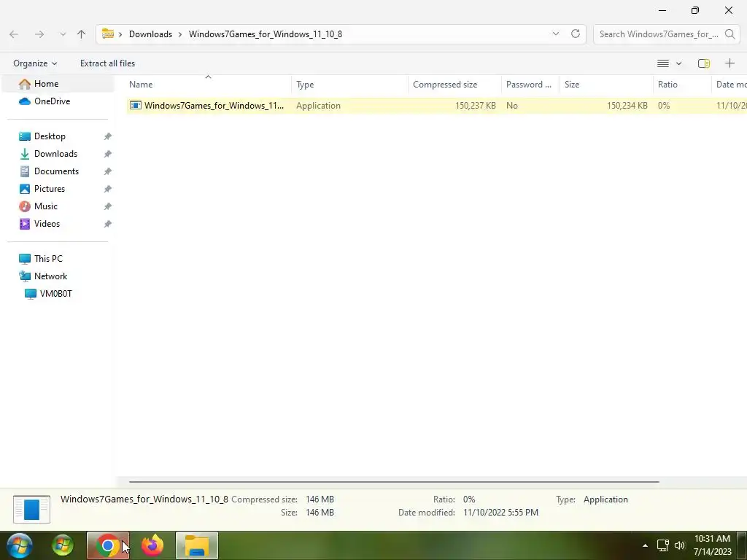The width and height of the screenshot is (747, 560).
Task: Change view with the list layout icon
Action: pyautogui.click(x=663, y=63)
